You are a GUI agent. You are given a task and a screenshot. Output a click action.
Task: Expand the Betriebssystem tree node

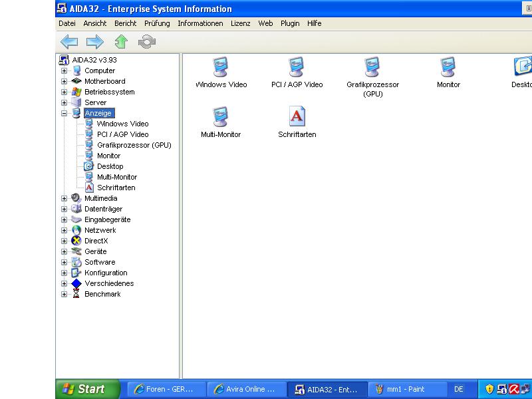point(64,92)
